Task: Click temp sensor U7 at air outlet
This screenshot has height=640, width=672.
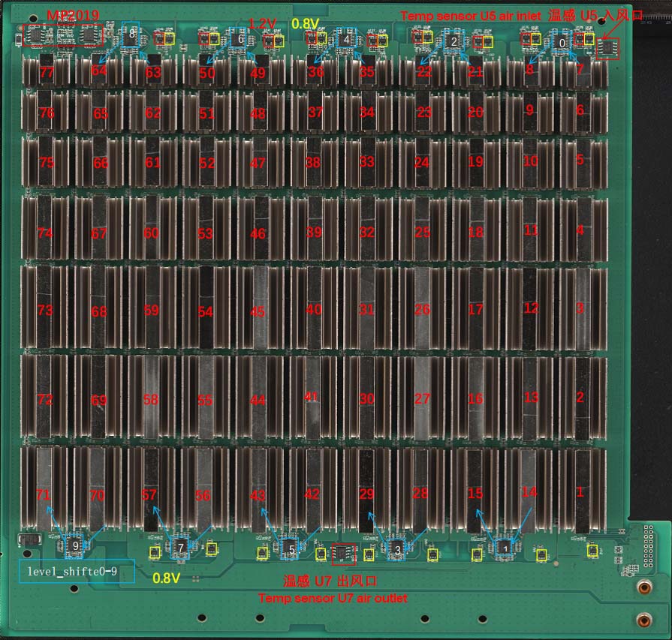Action: tap(345, 552)
